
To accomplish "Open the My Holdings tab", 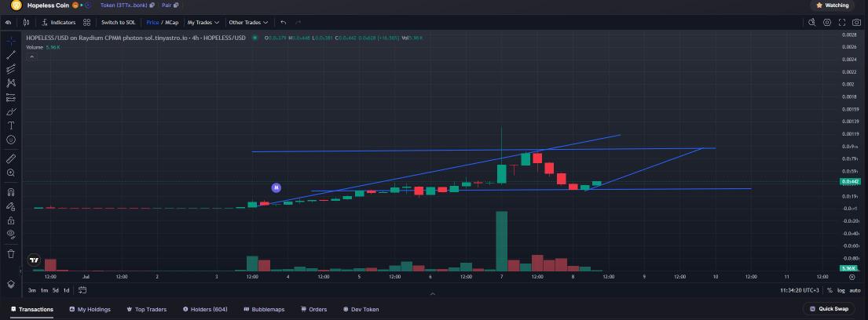I will [90, 310].
